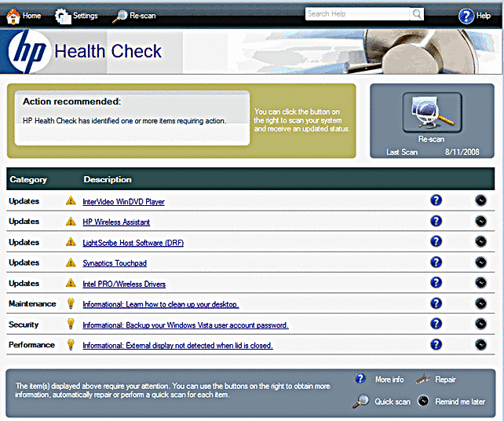504x422 pixels.
Task: Remind me later for backup password item
Action: coord(480,324)
